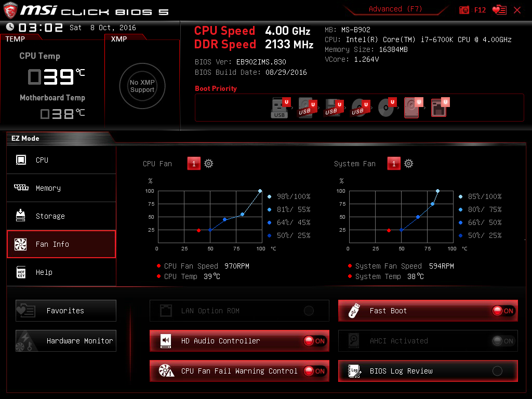The image size is (532, 399).
Task: Click the BIOS Log Review log icon
Action: click(354, 371)
